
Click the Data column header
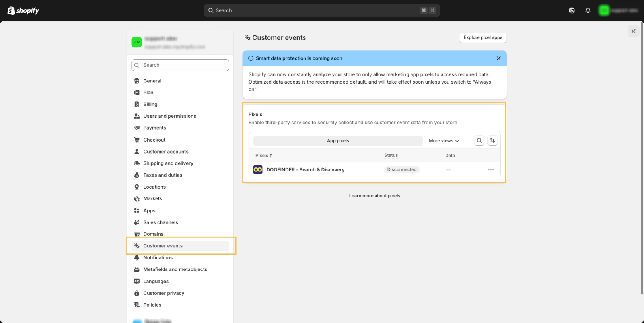(x=450, y=156)
